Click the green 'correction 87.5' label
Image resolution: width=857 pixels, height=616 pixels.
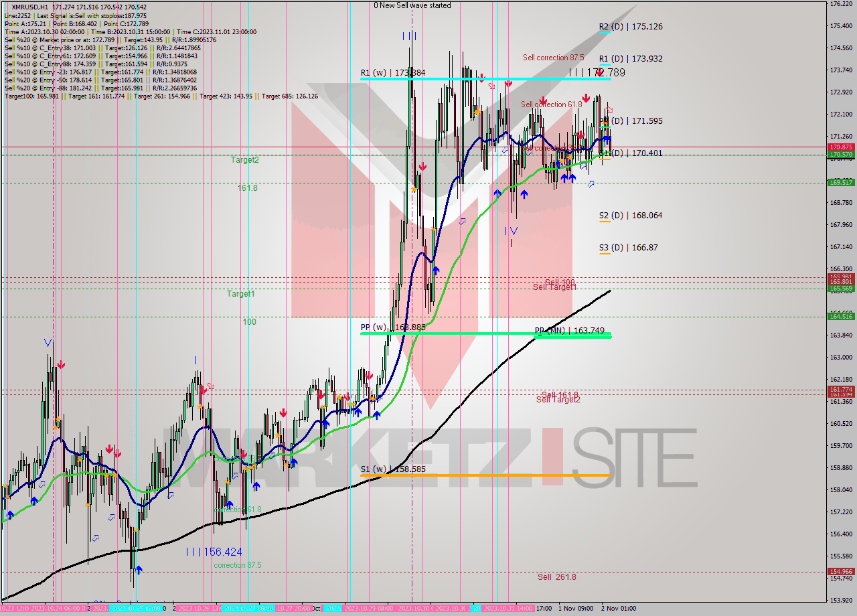point(238,565)
